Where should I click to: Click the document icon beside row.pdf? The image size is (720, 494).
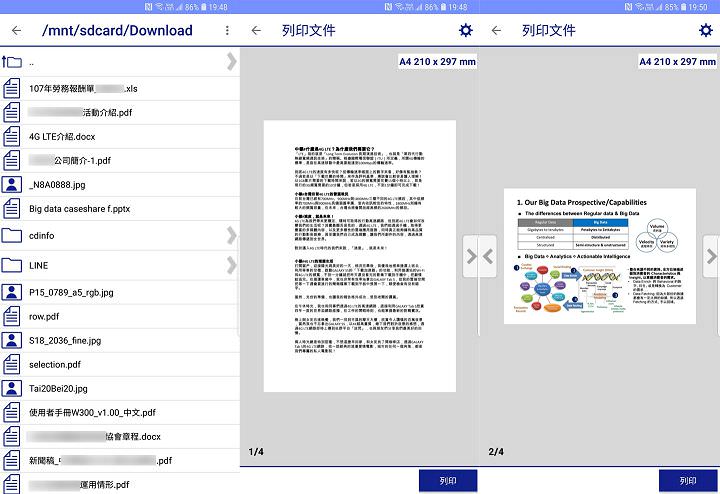[x=11, y=316]
